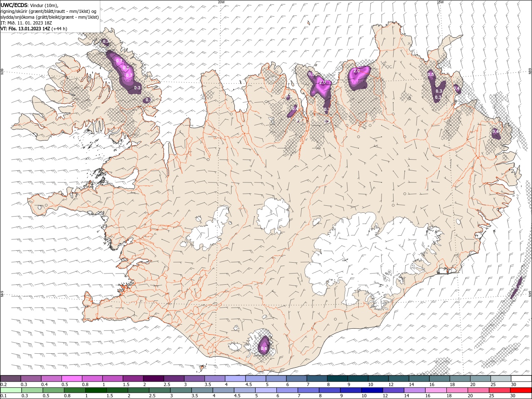Select the white top-row swatch labeled 30
Image resolution: width=532 pixels, height=399 pixels.
coord(522,378)
